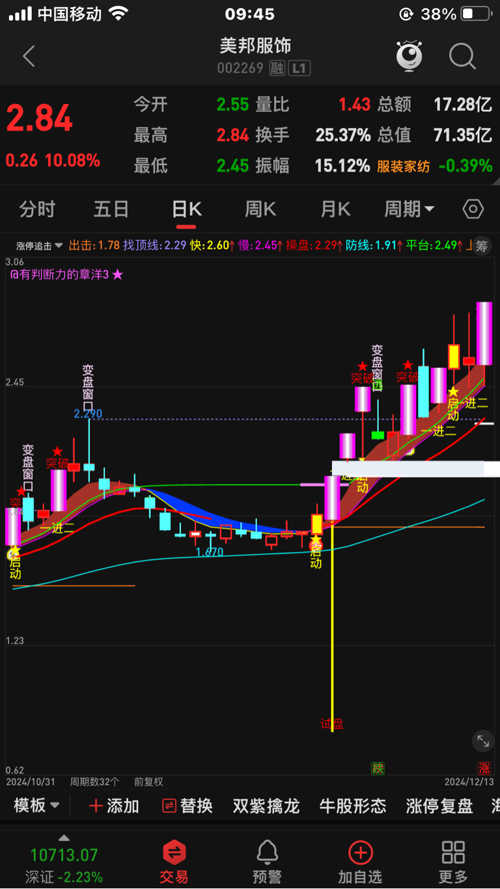Screen dimensions: 500x889
Task: Open the search magnifier icon
Action: point(462,57)
